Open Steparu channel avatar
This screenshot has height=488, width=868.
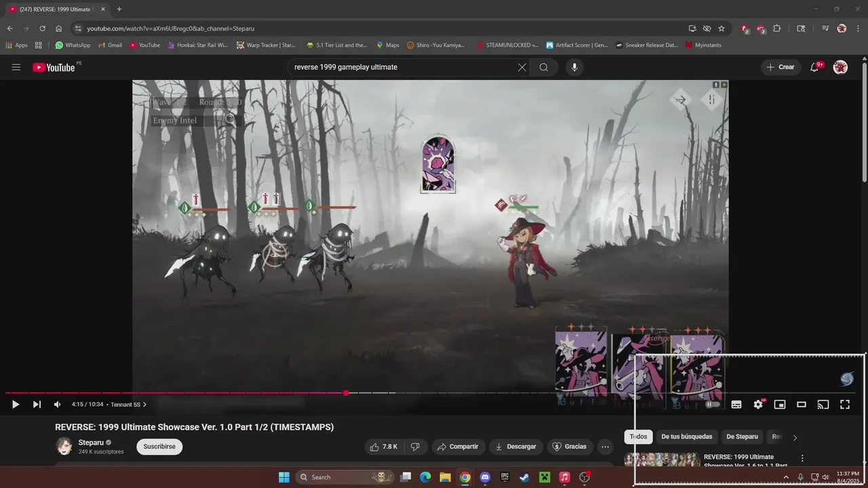tap(64, 447)
